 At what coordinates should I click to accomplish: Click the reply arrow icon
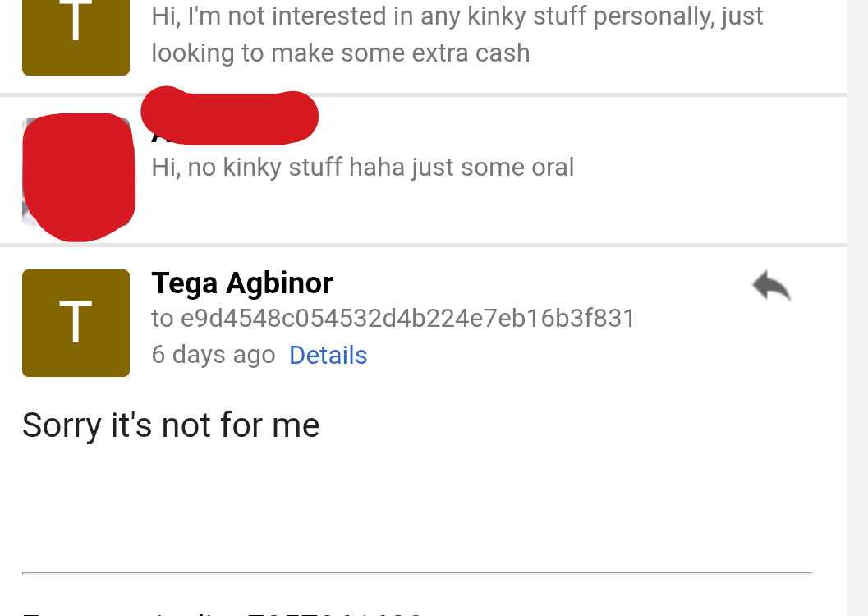[x=771, y=286]
